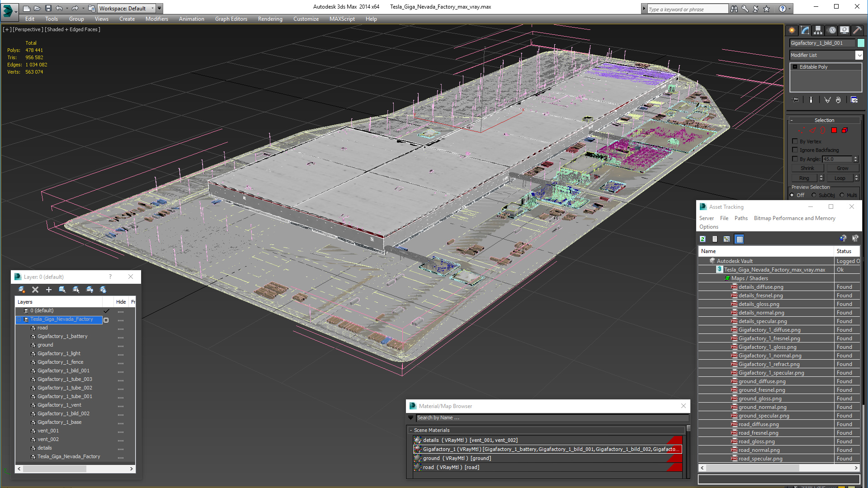868x488 pixels.
Task: Select SubObj preview selection radio
Action: tap(814, 195)
